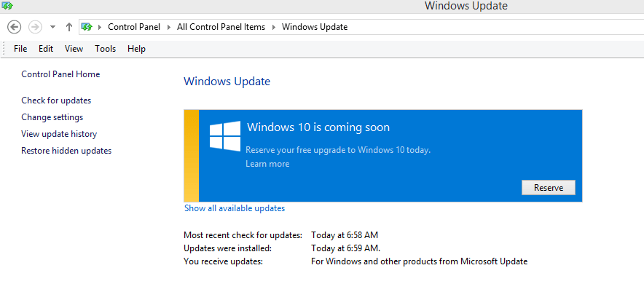Click the Up one level arrow
Viewport: 644px width, 292px height.
[68, 27]
